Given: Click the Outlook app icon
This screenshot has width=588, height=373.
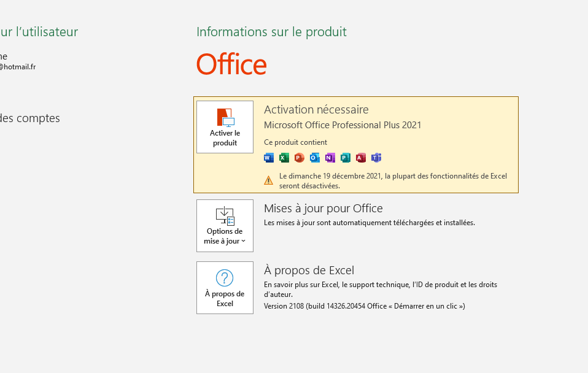Looking at the screenshot, I should click(315, 158).
